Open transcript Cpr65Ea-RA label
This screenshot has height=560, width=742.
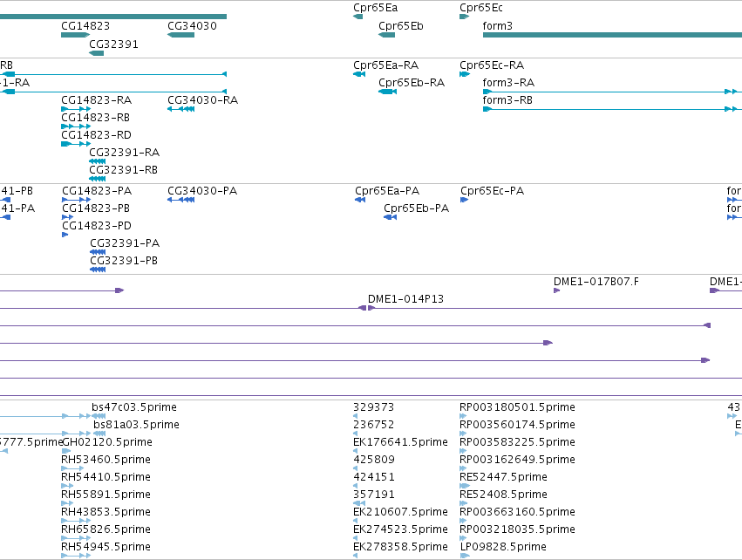385,65
